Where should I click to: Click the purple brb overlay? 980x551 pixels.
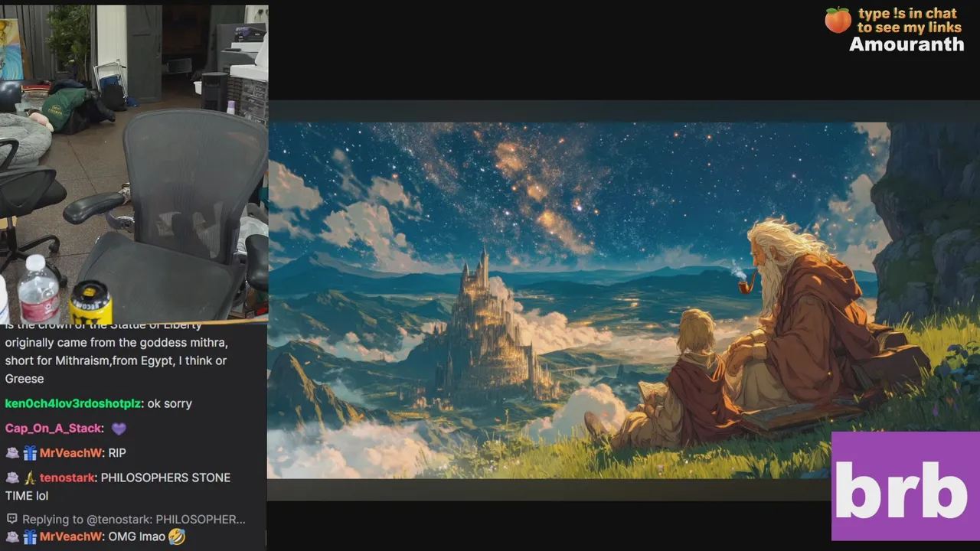(905, 486)
